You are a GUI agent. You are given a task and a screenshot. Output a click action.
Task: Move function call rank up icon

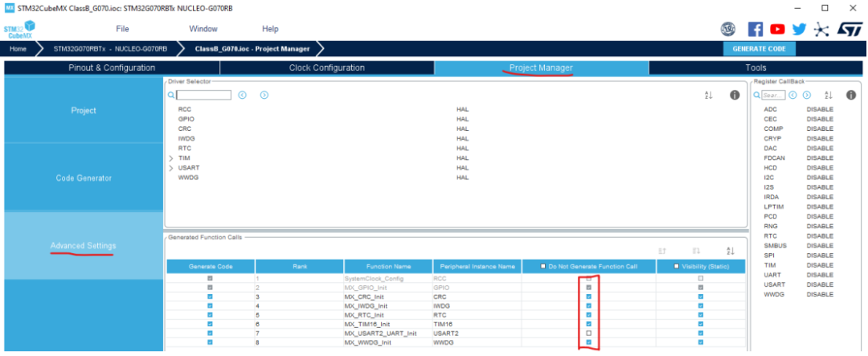point(662,251)
